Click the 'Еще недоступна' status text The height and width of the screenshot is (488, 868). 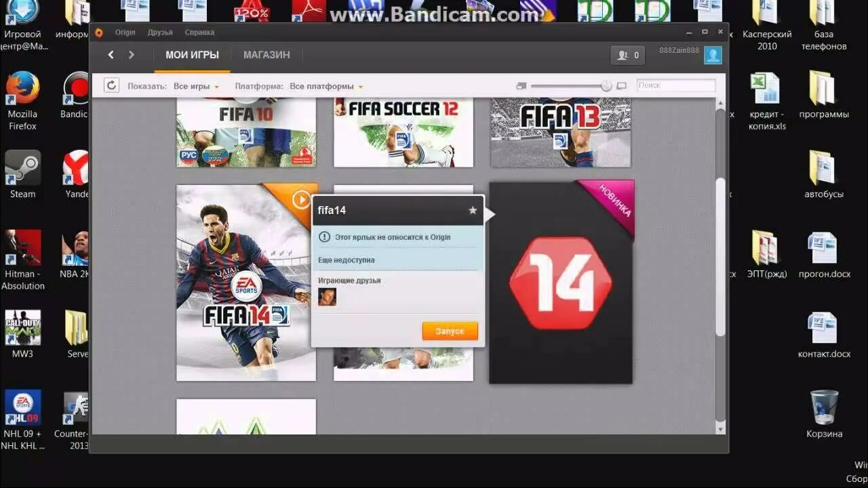click(346, 260)
